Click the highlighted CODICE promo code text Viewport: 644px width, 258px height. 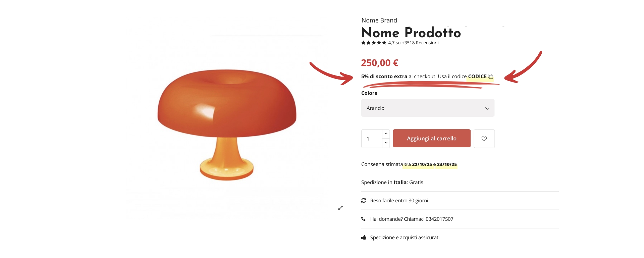(477, 76)
